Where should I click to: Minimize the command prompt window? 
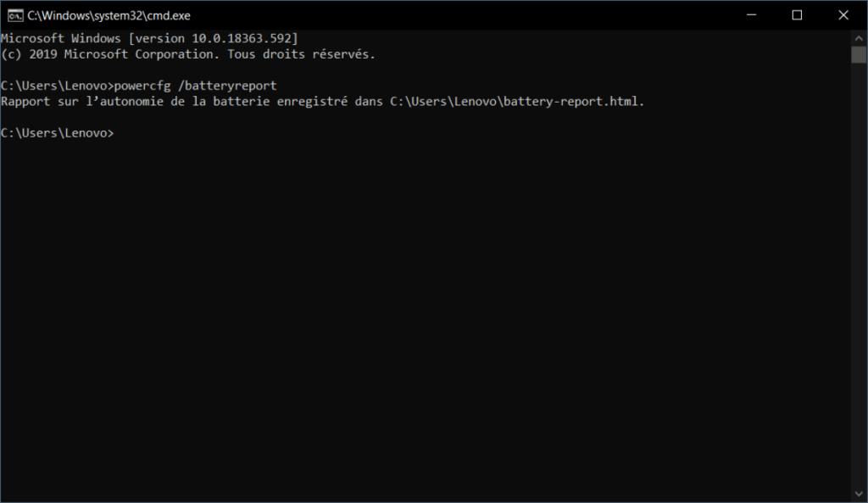click(751, 15)
